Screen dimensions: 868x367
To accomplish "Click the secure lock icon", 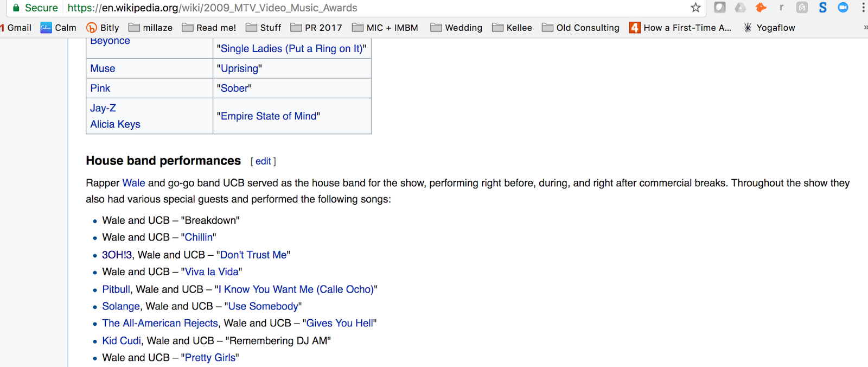I will (x=16, y=8).
